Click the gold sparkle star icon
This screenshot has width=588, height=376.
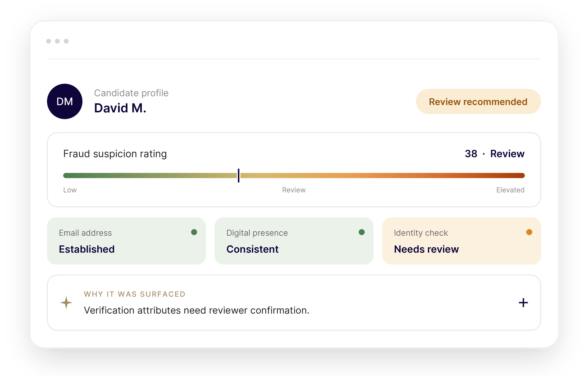pyautogui.click(x=66, y=303)
